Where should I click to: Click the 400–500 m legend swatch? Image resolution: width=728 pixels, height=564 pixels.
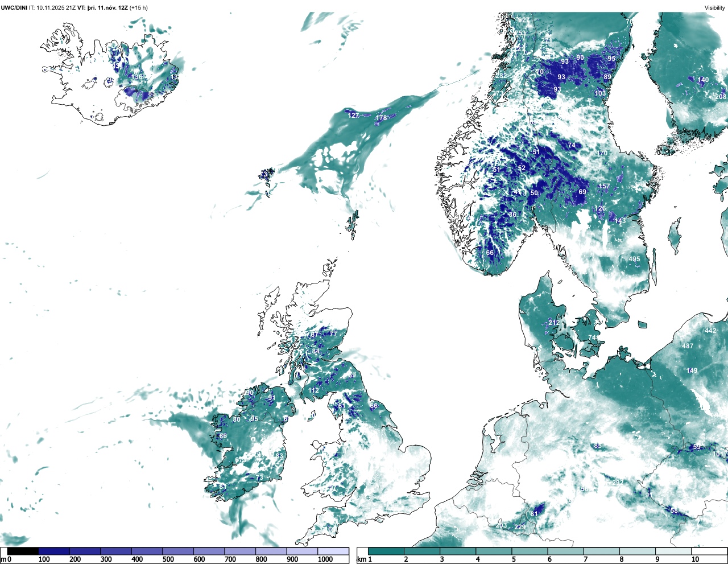click(147, 551)
